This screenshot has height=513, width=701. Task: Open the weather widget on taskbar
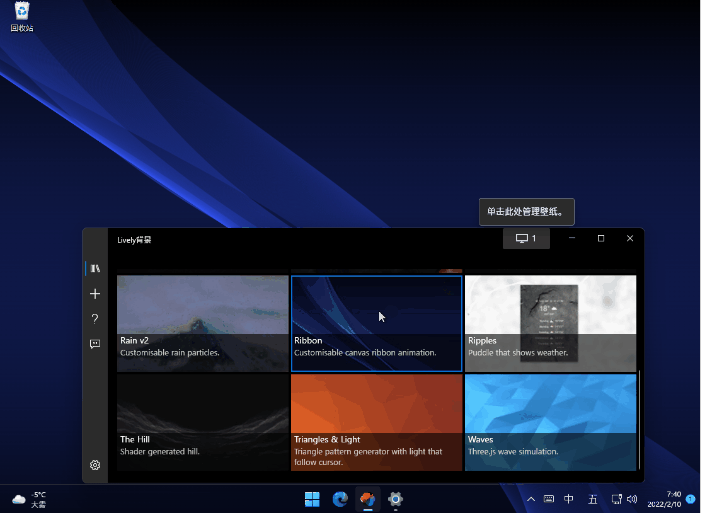tap(30, 499)
